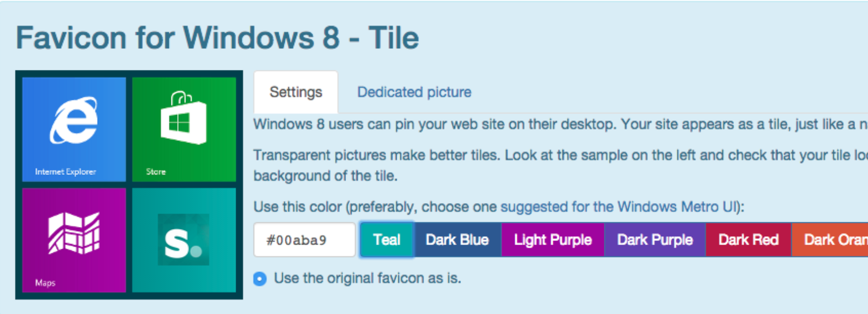The width and height of the screenshot is (868, 314).
Task: Select the original favicon radio button
Action: click(x=260, y=279)
